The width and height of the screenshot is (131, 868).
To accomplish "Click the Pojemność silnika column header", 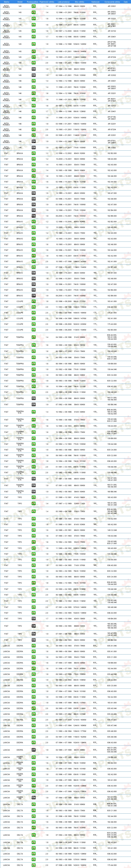I will click(x=47, y=2).
